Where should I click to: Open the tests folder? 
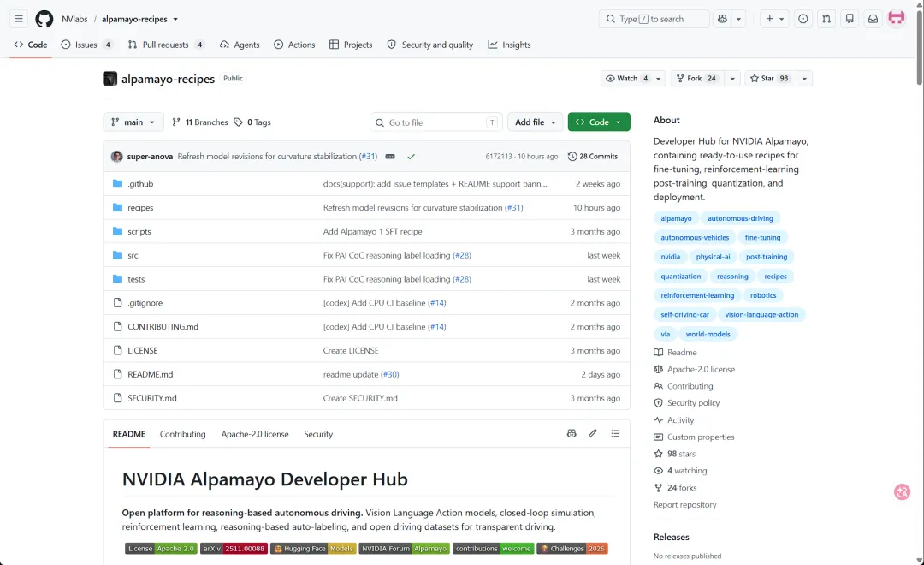pyautogui.click(x=136, y=279)
